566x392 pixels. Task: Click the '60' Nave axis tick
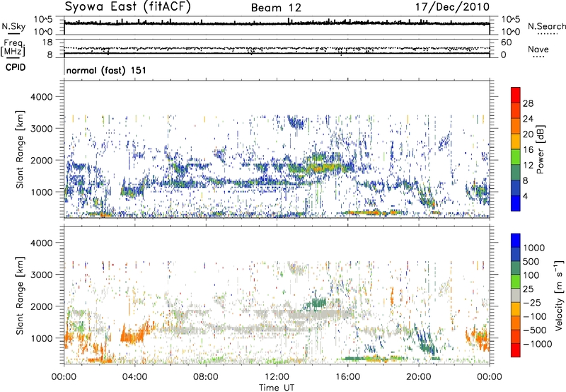coord(506,42)
